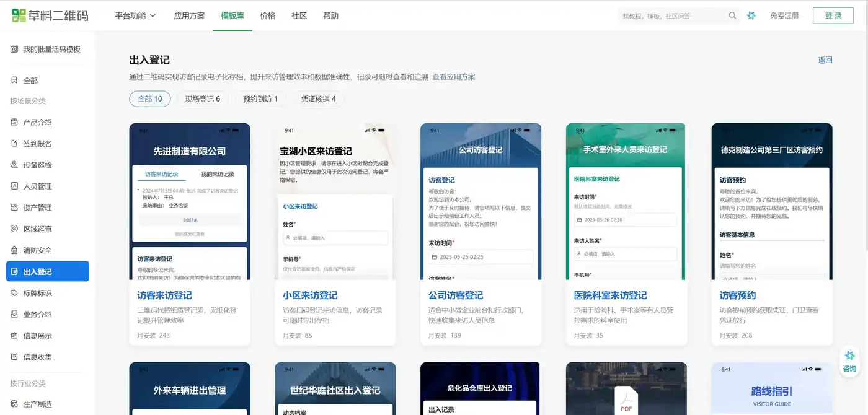Filter by 预约到访 1 chip

pyautogui.click(x=260, y=98)
